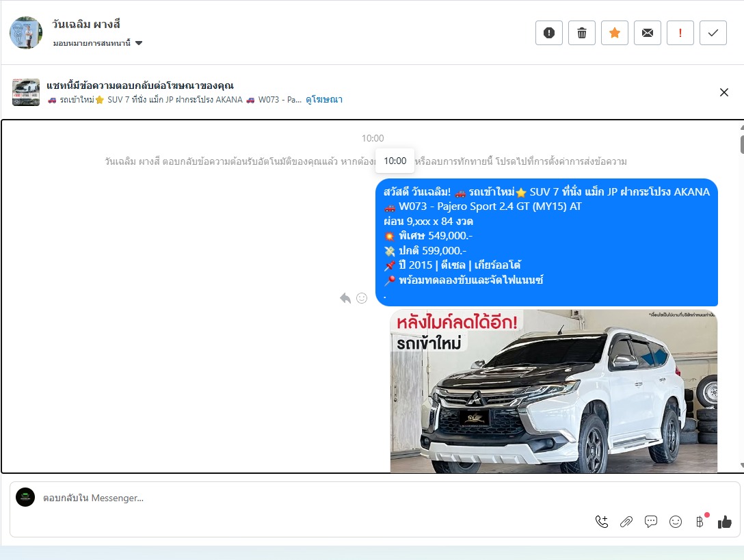
Task: Click the 10:00 timestamp text
Action: (373, 138)
